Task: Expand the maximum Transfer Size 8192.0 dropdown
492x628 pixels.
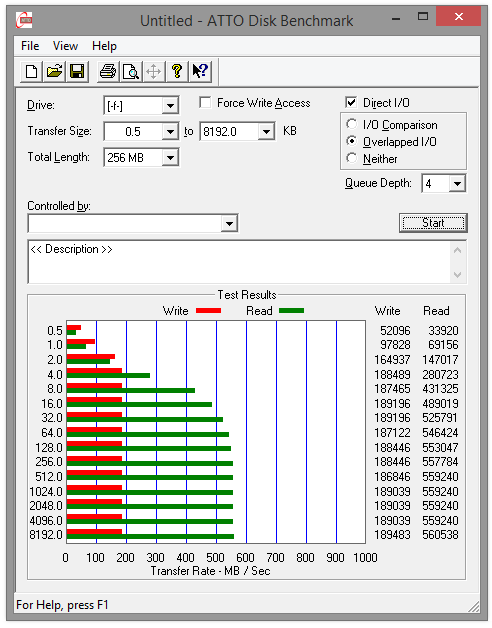Action: [x=266, y=131]
